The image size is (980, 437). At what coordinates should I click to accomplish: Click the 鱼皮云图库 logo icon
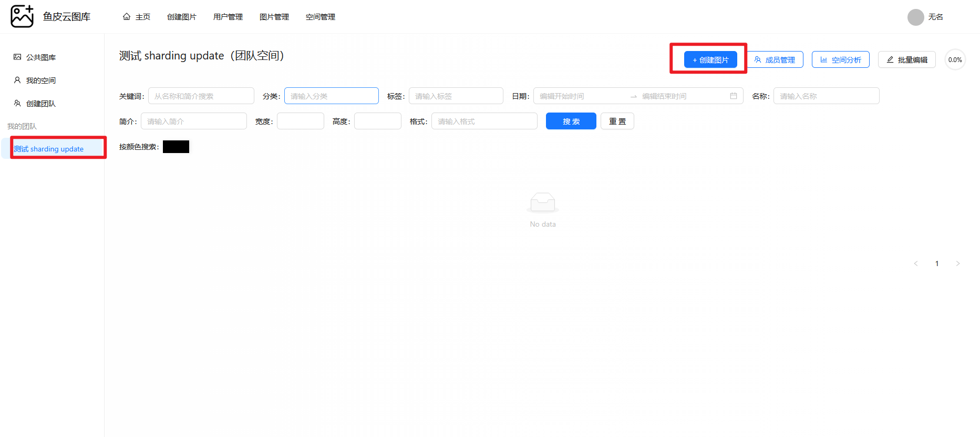click(x=22, y=16)
